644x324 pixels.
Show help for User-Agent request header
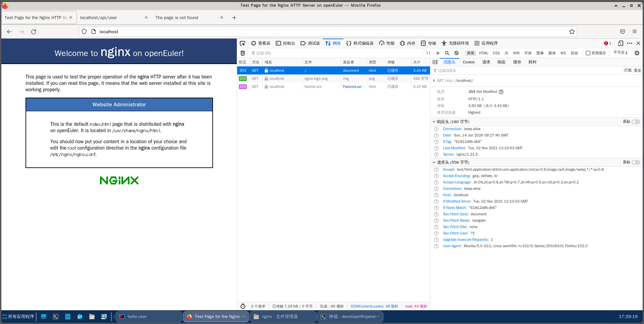pos(436,246)
